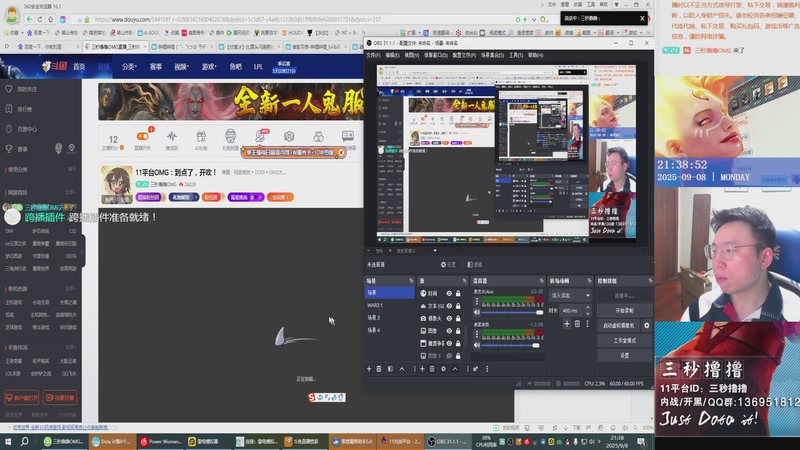Open 设置 button in OBS controls panel
Image resolution: width=800 pixels, height=450 pixels.
pyautogui.click(x=624, y=355)
